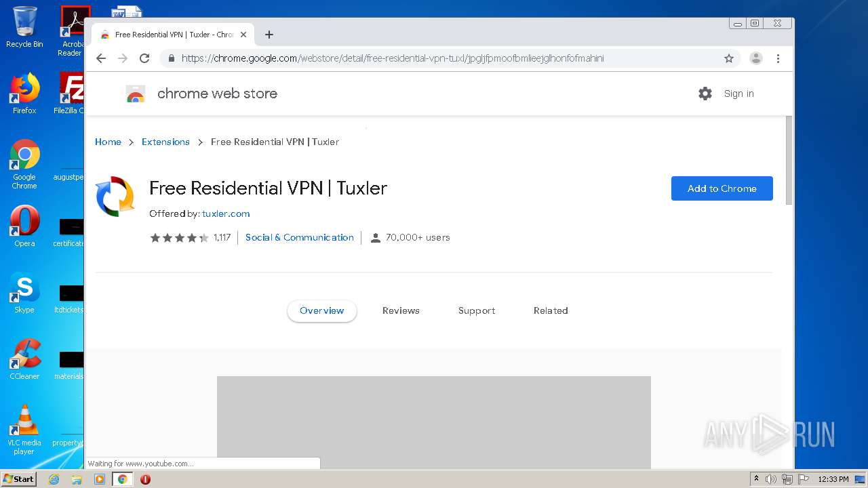Click the Chrome taskbar button
This screenshot has height=488, width=868.
click(122, 479)
